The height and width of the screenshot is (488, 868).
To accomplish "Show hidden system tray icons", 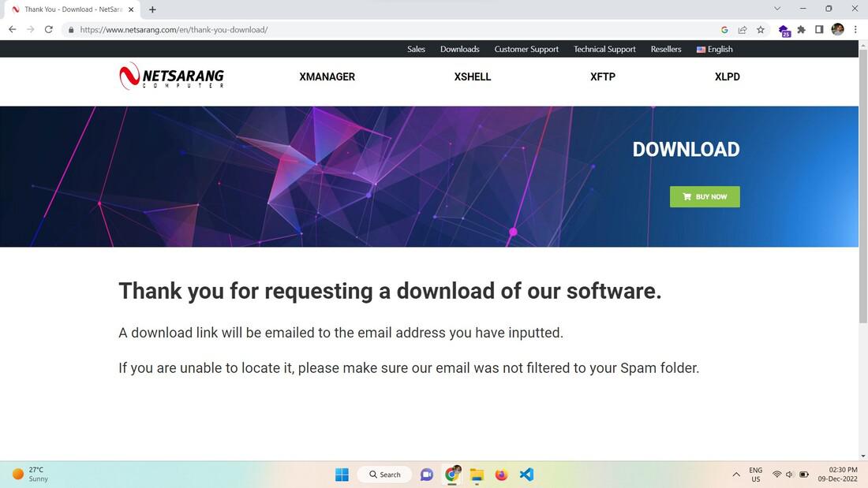I will coord(735,475).
